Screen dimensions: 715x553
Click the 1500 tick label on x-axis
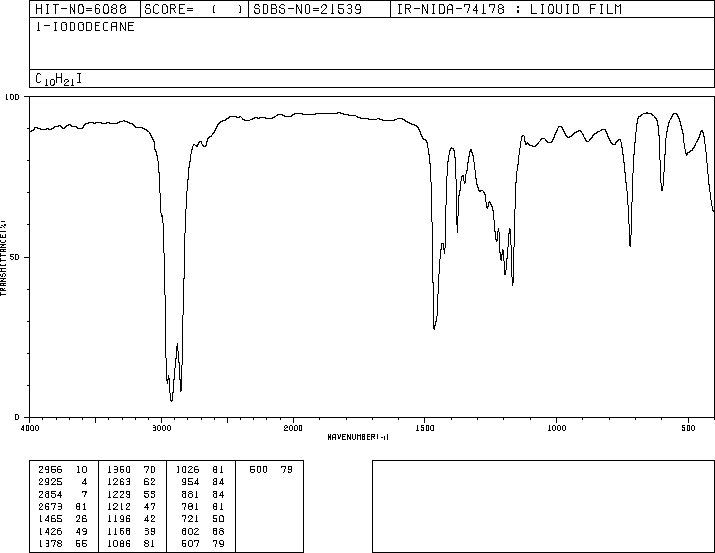tap(425, 428)
